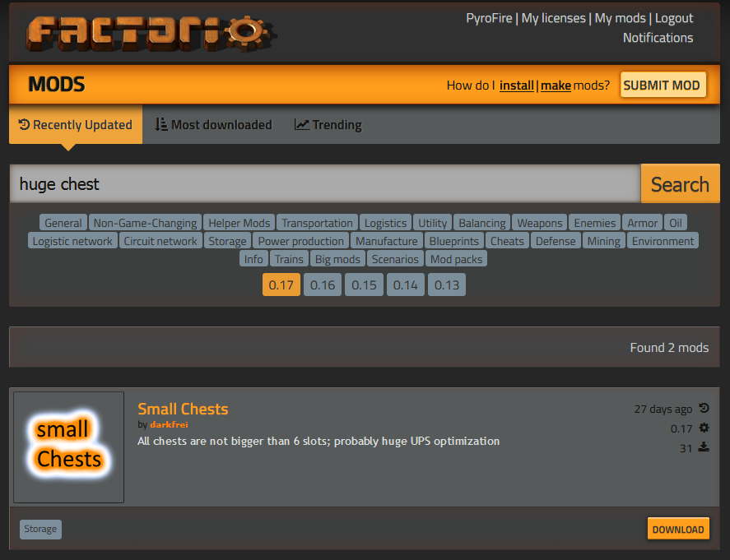Open the Recently Updated tab

point(76,125)
